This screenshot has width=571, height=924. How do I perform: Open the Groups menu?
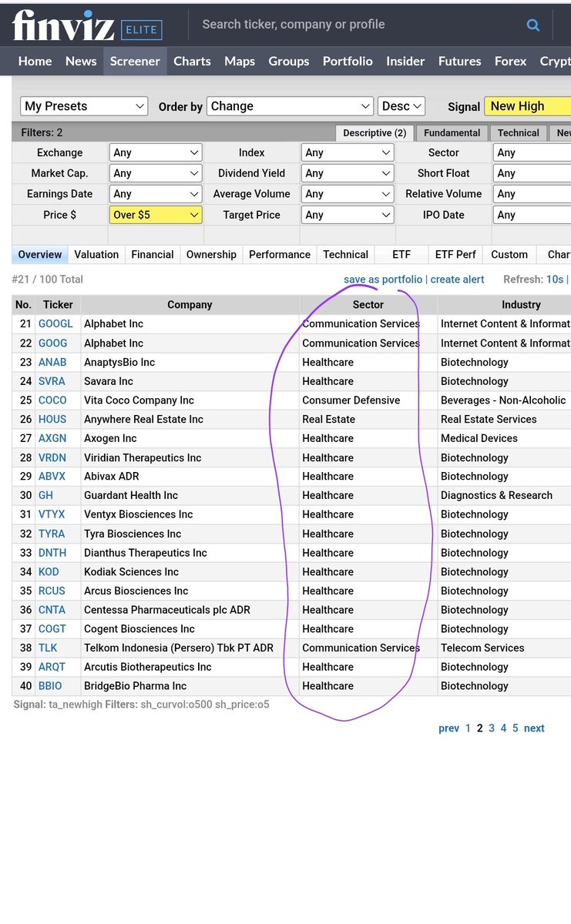288,61
